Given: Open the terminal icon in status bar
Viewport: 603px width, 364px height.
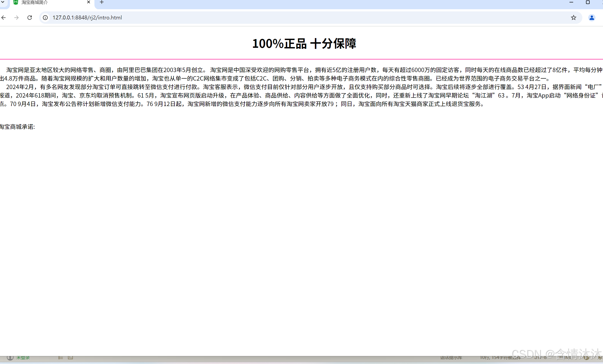Looking at the screenshot, I should tap(70, 358).
